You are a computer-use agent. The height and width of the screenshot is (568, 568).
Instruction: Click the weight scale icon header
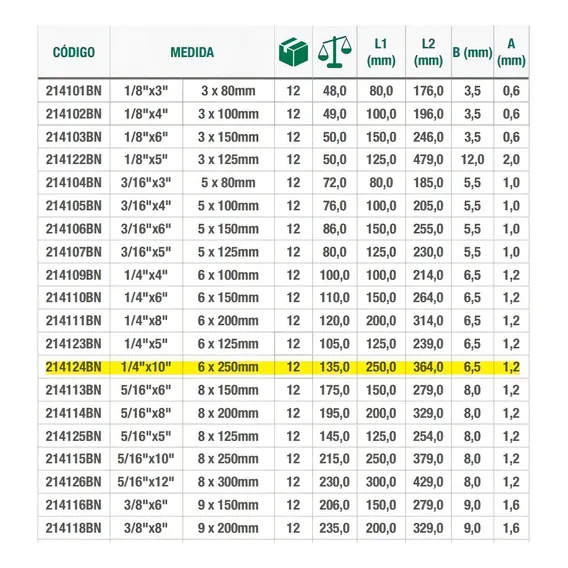tap(335, 52)
